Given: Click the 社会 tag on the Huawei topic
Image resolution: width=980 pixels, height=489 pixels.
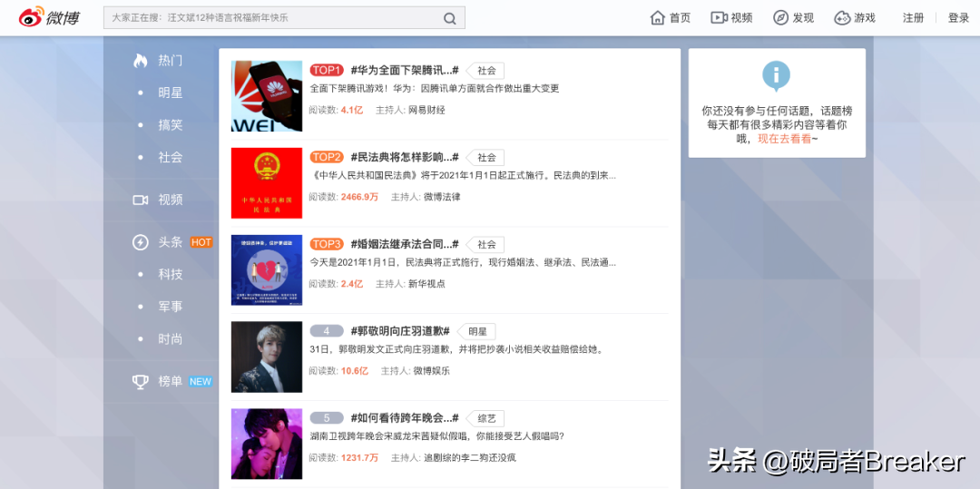Looking at the screenshot, I should (485, 71).
